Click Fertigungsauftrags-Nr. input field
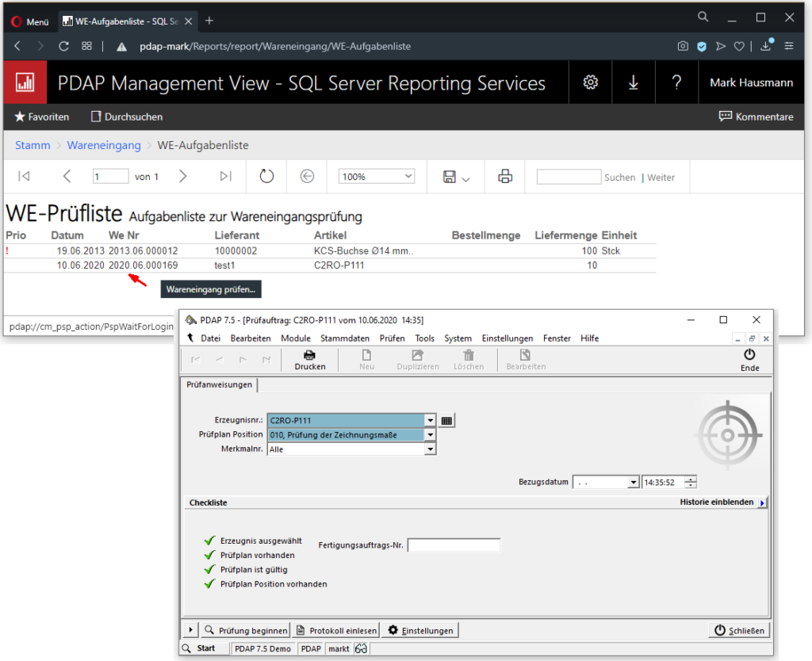Image resolution: width=812 pixels, height=661 pixels. pos(454,545)
